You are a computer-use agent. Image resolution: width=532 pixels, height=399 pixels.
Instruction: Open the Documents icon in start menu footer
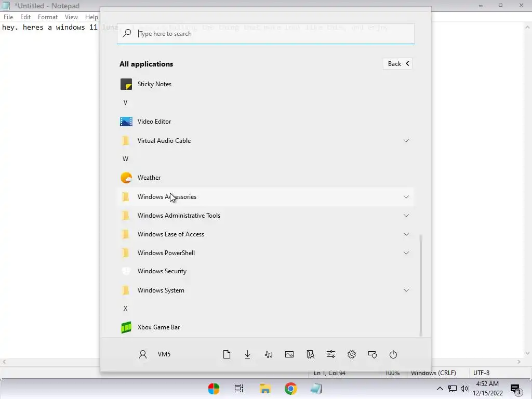pyautogui.click(x=227, y=354)
